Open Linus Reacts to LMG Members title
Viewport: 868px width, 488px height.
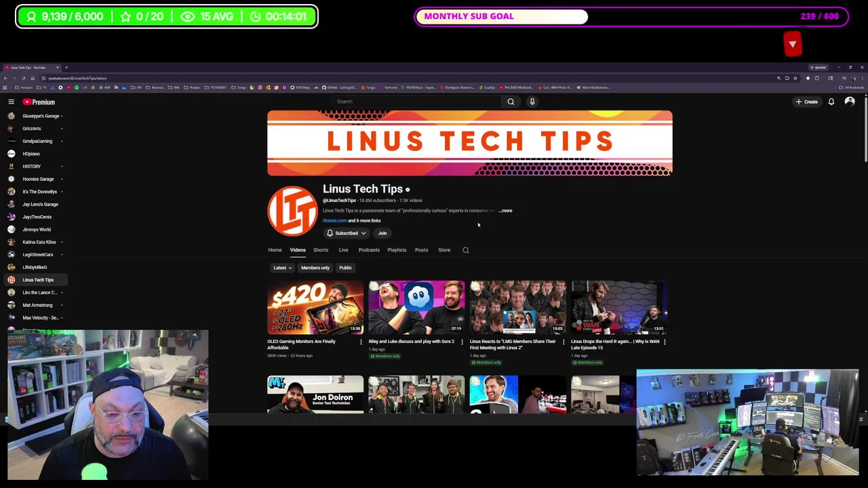coord(513,344)
